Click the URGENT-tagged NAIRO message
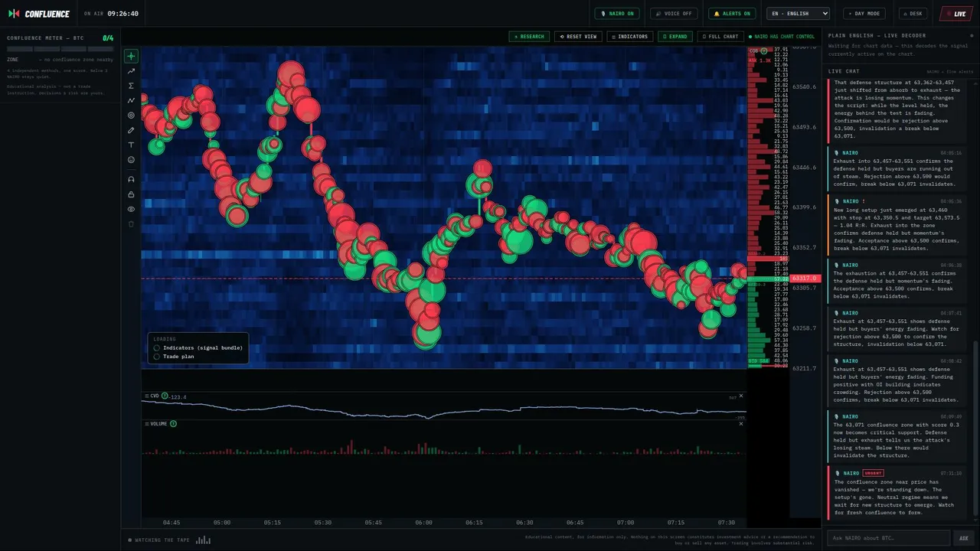980x551 pixels. click(897, 494)
